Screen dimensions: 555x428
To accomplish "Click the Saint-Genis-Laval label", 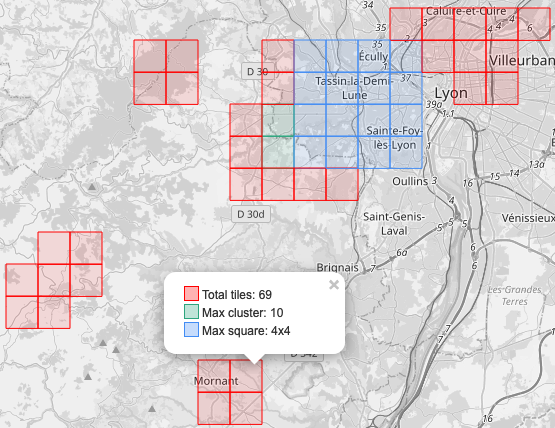I will tap(394, 224).
